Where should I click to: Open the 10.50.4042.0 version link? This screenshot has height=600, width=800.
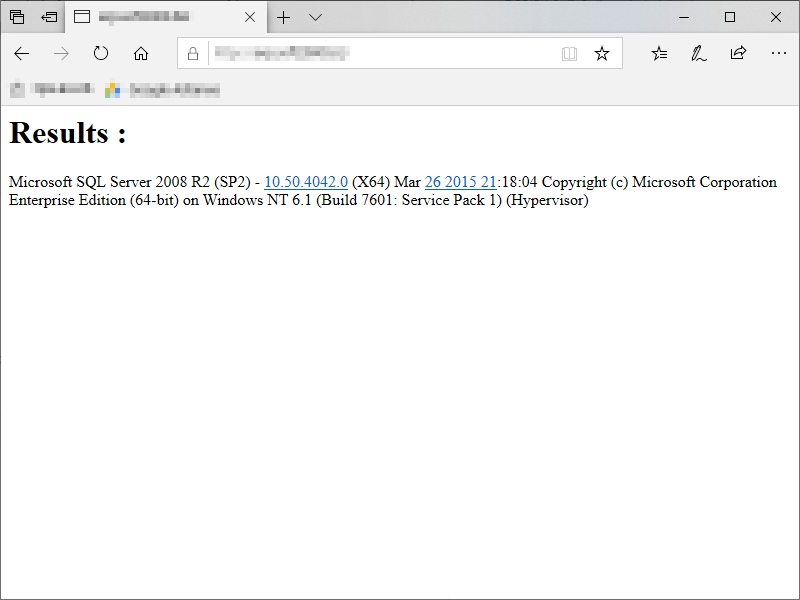[306, 182]
